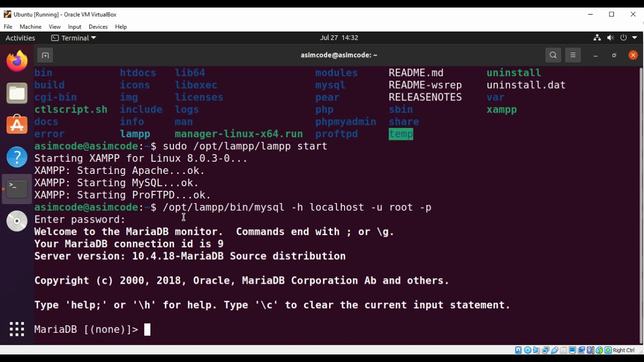644x362 pixels.
Task: Expand the Terminal app menu in top bar
Action: coord(73,38)
